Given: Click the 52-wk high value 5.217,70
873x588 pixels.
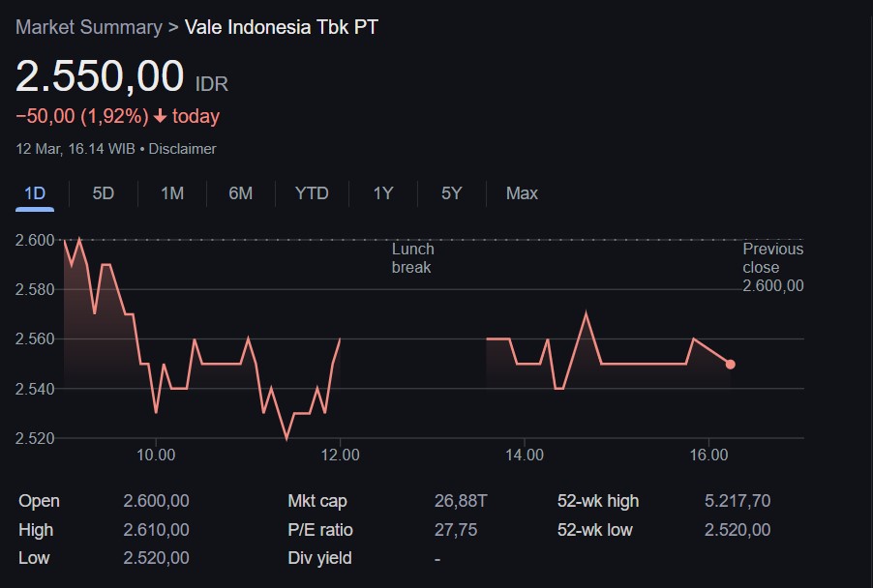Looking at the screenshot, I should [738, 501].
